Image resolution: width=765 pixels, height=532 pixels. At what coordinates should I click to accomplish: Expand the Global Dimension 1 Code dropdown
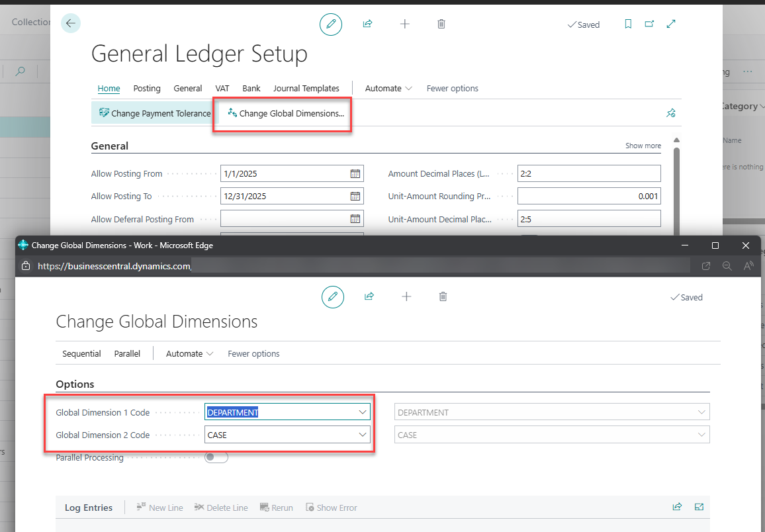click(362, 412)
